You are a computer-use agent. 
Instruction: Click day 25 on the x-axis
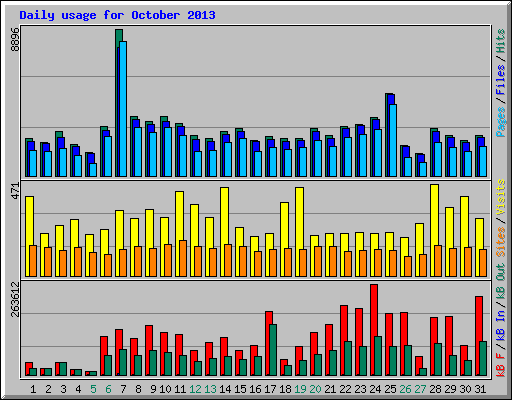pyautogui.click(x=390, y=389)
